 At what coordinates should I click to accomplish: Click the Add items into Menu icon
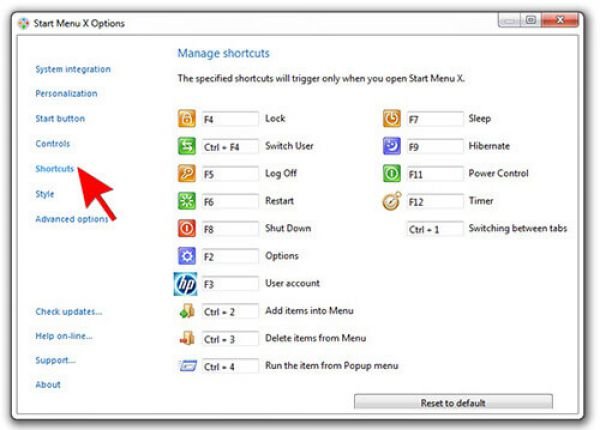coord(187,311)
